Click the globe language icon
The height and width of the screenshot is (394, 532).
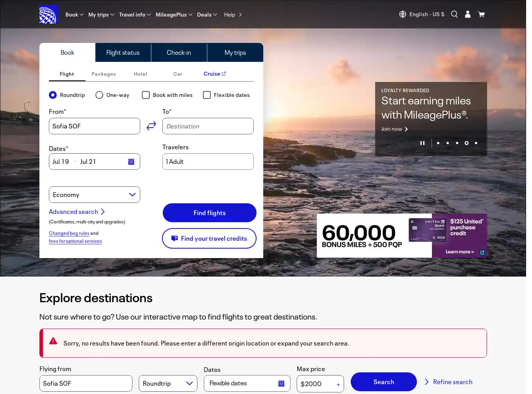click(402, 14)
